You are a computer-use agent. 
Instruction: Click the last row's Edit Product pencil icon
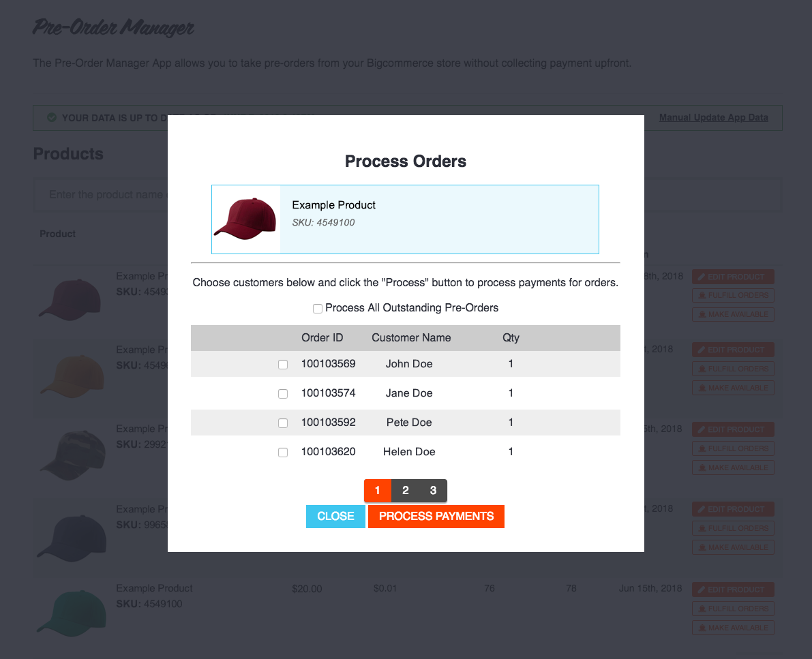(x=701, y=589)
